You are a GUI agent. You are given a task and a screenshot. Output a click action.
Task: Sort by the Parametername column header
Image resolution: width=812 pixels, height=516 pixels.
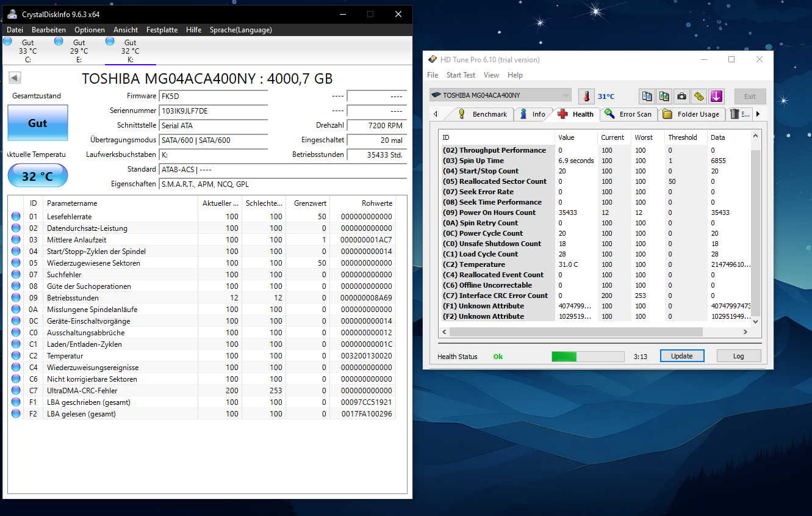[x=121, y=203]
